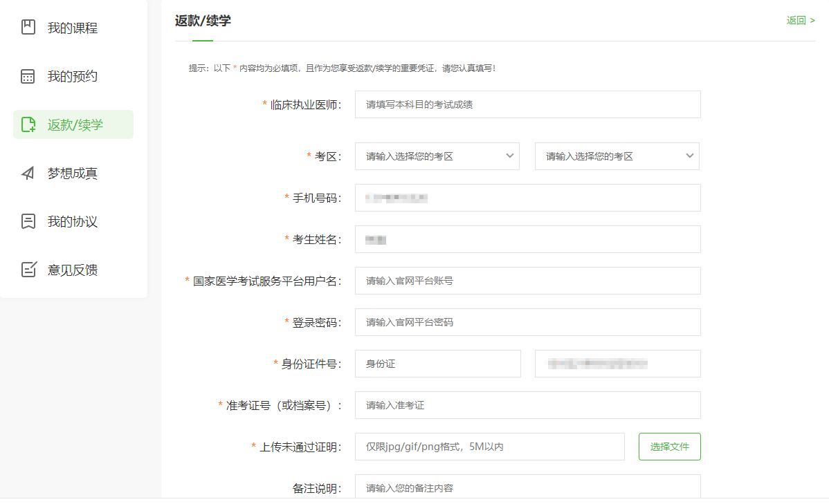The image size is (829, 504).
Task: Click the green document icon beside 返款/续学
Action: (28, 124)
